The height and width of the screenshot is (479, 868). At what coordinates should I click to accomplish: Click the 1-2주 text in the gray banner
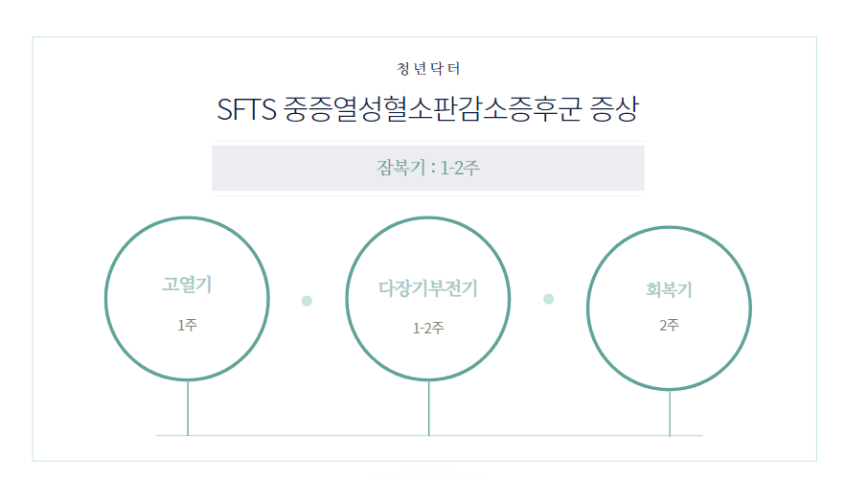(460, 170)
